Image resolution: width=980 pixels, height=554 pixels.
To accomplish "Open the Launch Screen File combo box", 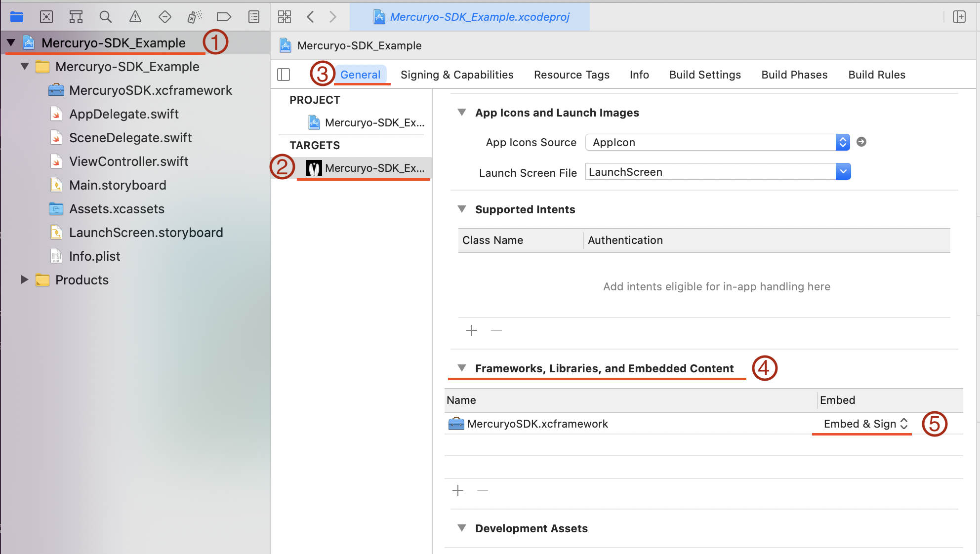I will pyautogui.click(x=843, y=172).
